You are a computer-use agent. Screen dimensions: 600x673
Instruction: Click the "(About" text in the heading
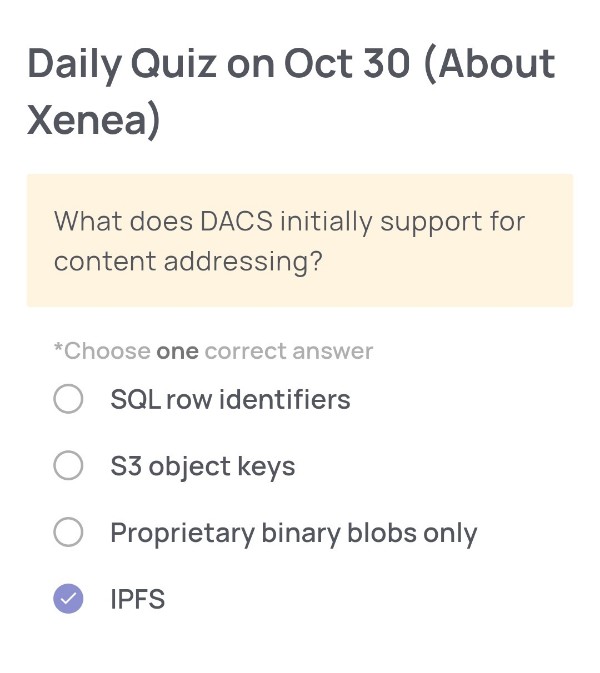pos(488,64)
